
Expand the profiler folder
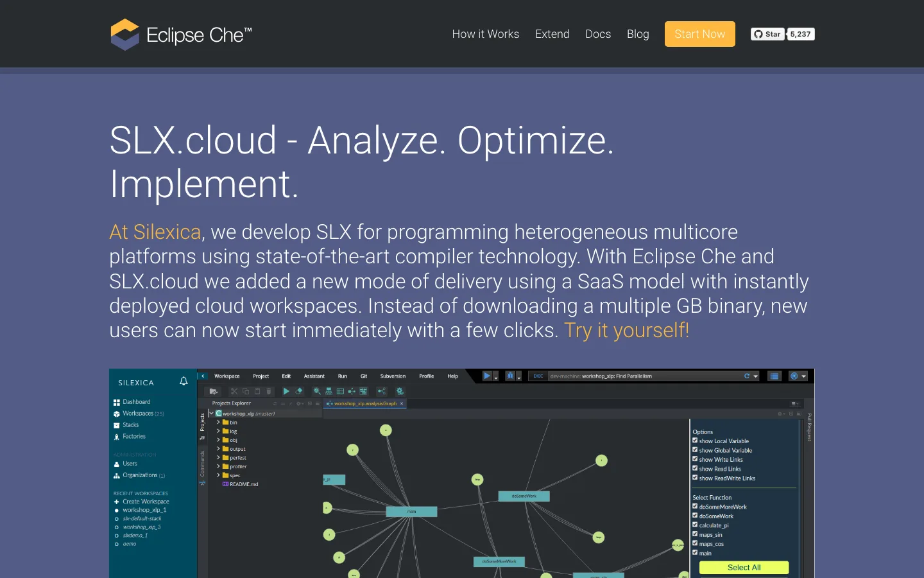218,466
